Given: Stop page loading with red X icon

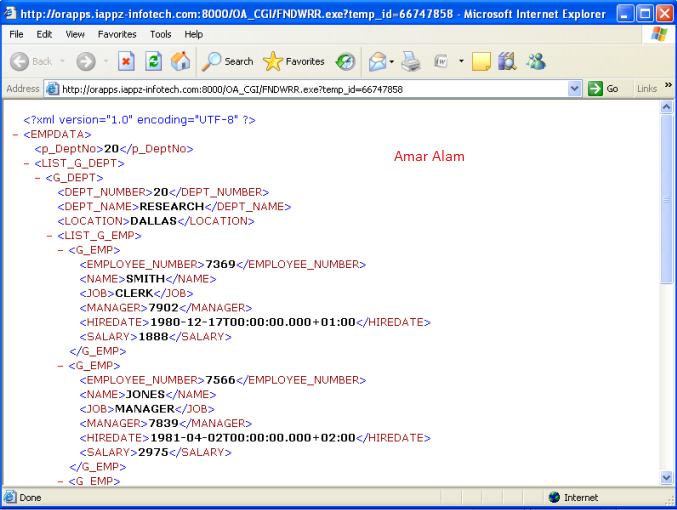Looking at the screenshot, I should (126, 61).
